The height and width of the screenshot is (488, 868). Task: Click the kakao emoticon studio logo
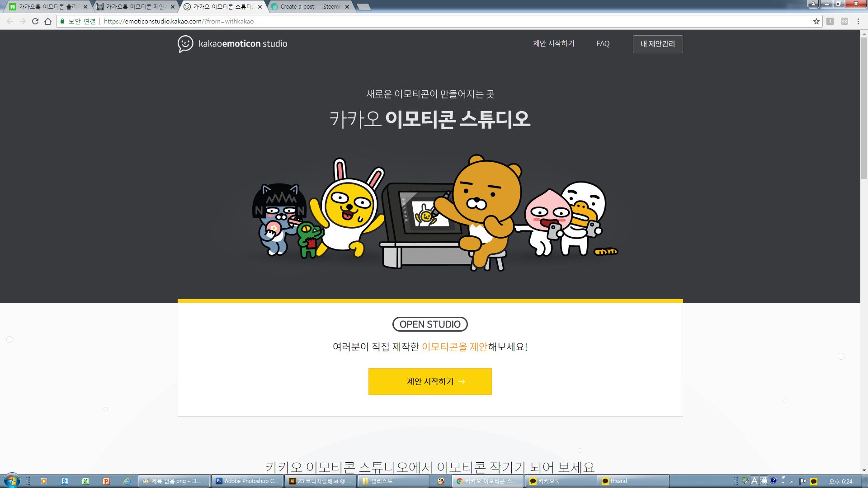pyautogui.click(x=232, y=44)
